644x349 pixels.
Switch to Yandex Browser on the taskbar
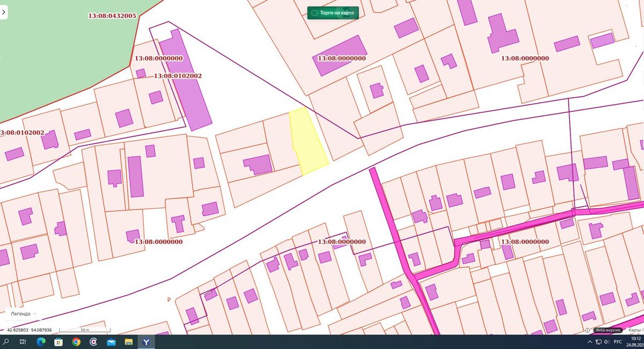[146, 341]
